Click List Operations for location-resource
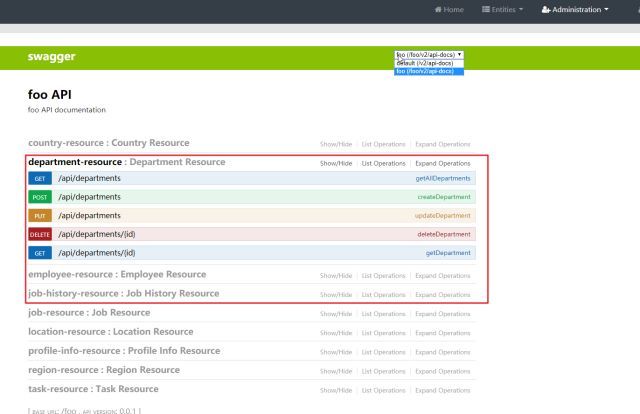The width and height of the screenshot is (640, 414). (383, 333)
